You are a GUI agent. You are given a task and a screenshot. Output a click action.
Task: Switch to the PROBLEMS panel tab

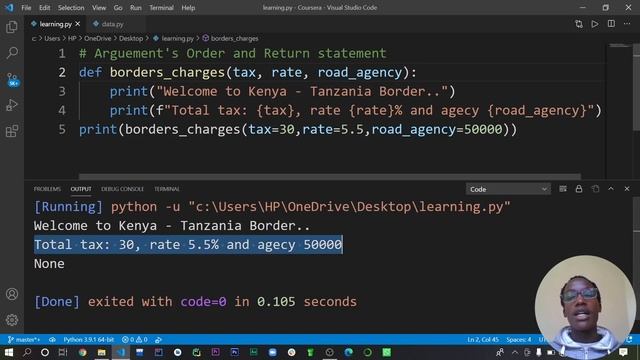tap(47, 189)
